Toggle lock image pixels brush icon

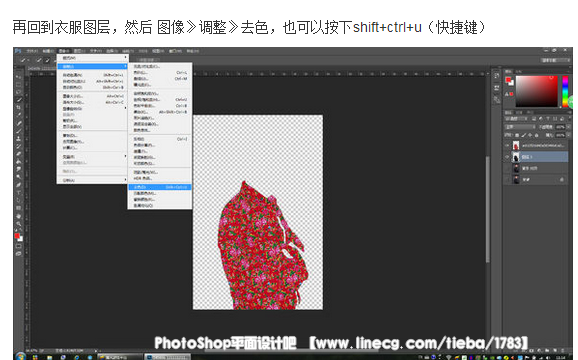tap(523, 135)
